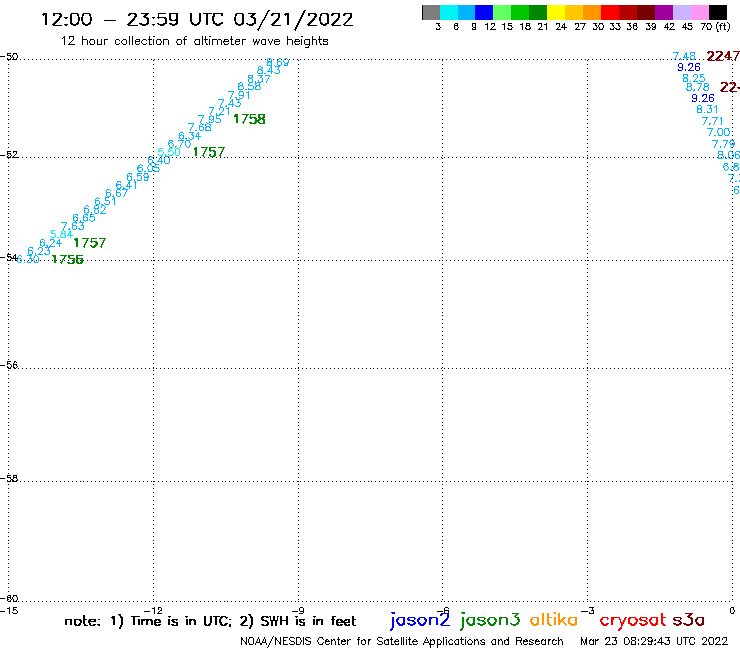Viewport: 740px width, 650px height.
Task: Click the -58 latitude axis label
Action: coord(9,478)
